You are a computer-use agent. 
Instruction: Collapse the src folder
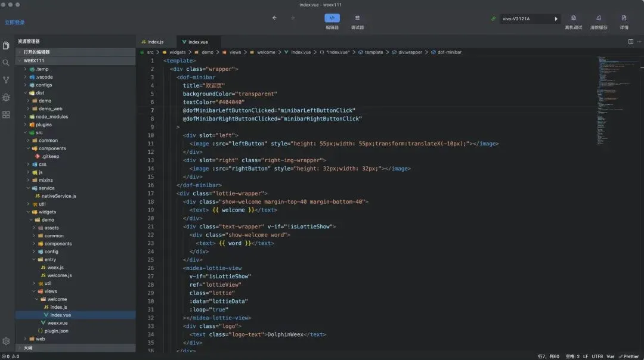pyautogui.click(x=76, y=132)
